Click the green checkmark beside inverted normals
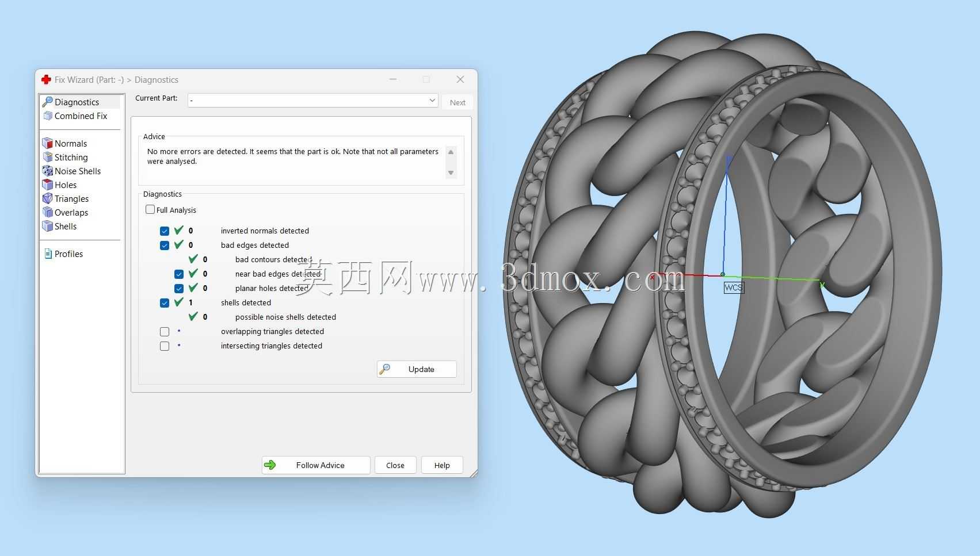The width and height of the screenshot is (980, 556). tap(179, 230)
